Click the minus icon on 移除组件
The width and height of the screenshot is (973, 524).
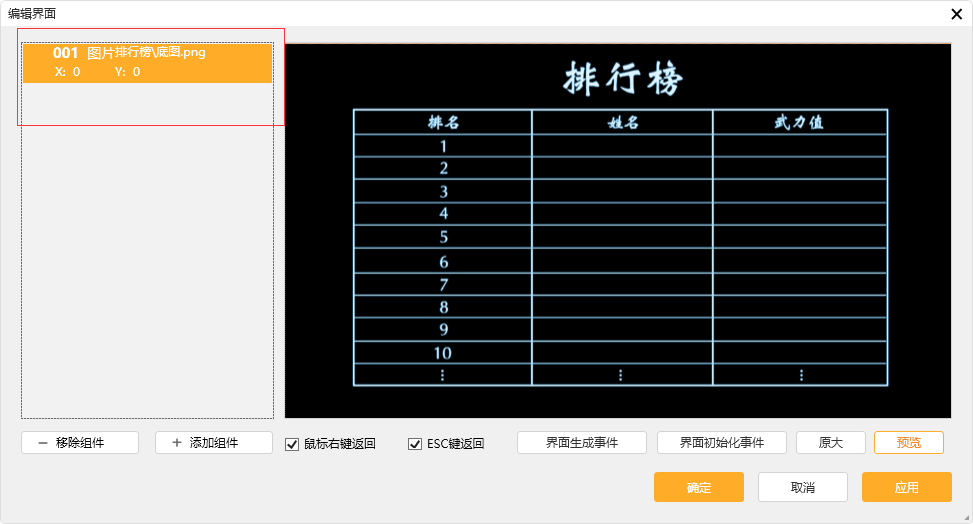pos(43,443)
